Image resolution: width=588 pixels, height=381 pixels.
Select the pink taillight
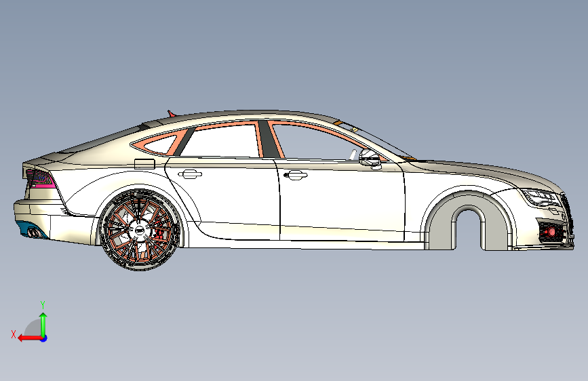point(41,178)
